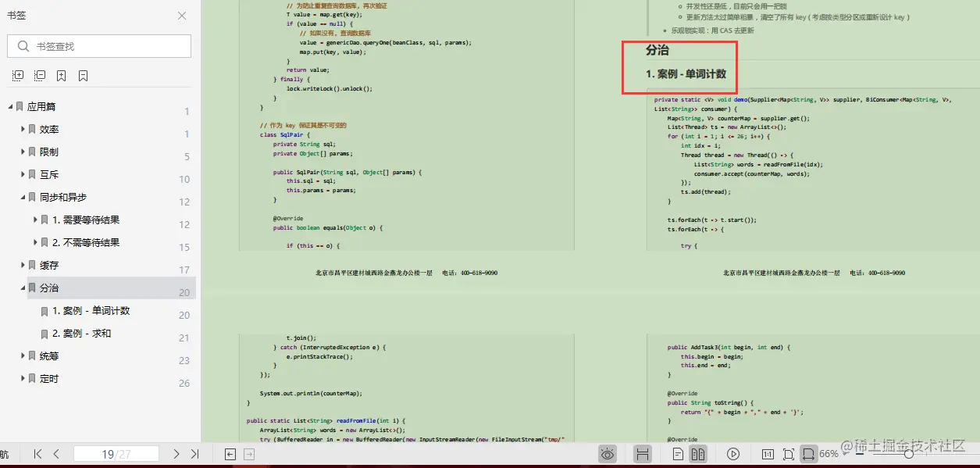Expand the 统筹 bookmark node
This screenshot has width=980, height=468.
click(x=23, y=355)
